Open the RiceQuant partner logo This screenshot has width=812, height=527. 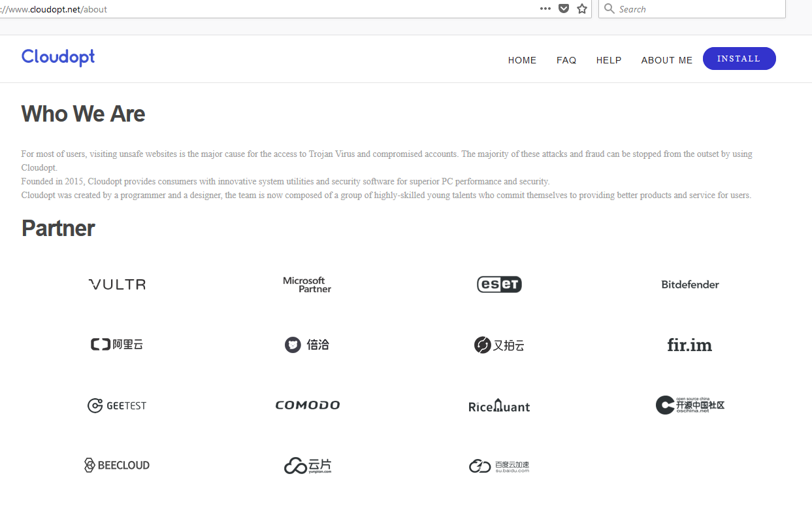[499, 405]
